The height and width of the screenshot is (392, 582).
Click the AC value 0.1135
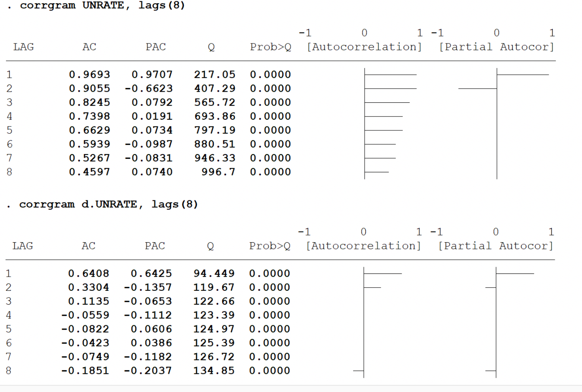pyautogui.click(x=89, y=301)
